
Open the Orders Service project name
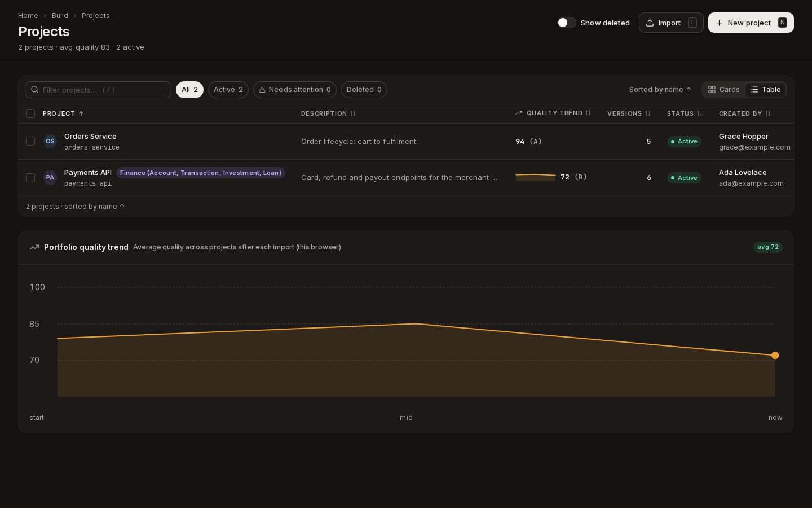click(x=90, y=137)
